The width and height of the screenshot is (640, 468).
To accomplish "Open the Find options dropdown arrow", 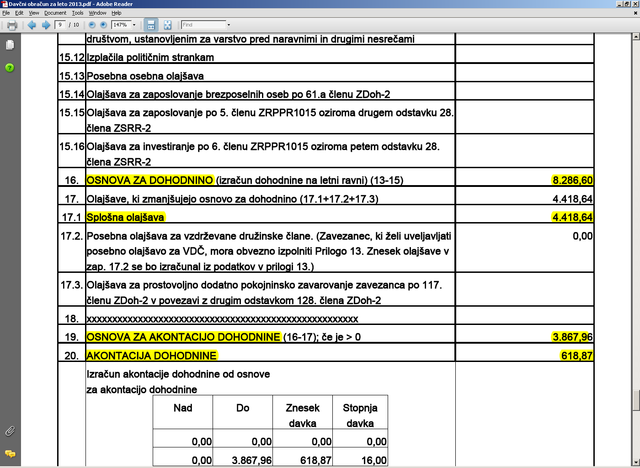I will (x=229, y=25).
